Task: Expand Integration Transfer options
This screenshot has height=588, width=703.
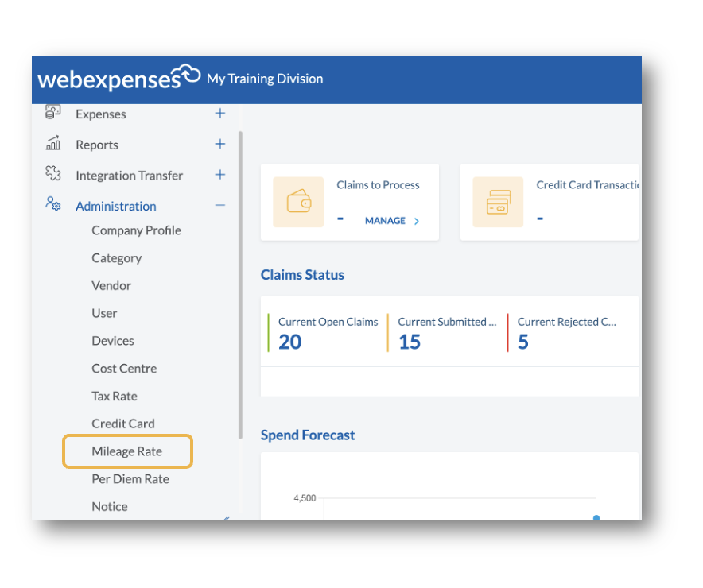Action: tap(220, 175)
